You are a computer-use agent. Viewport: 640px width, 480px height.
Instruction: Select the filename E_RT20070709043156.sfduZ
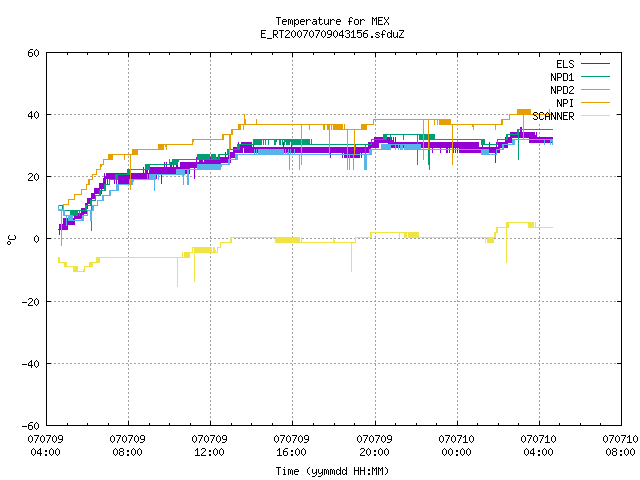pos(332,34)
